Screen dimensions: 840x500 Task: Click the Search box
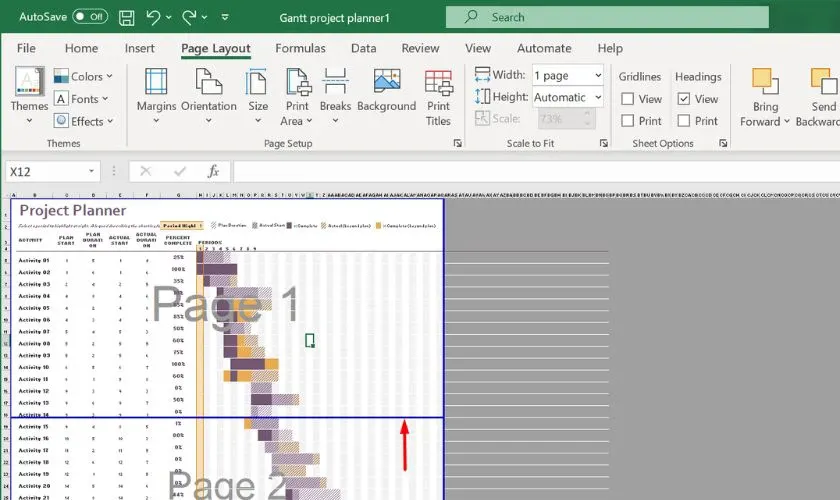pyautogui.click(x=607, y=17)
